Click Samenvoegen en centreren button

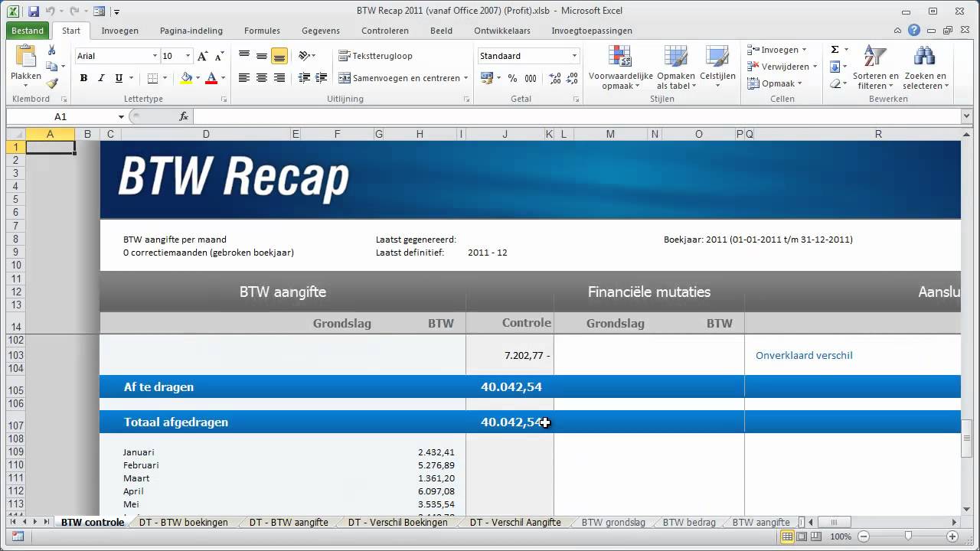tap(400, 78)
